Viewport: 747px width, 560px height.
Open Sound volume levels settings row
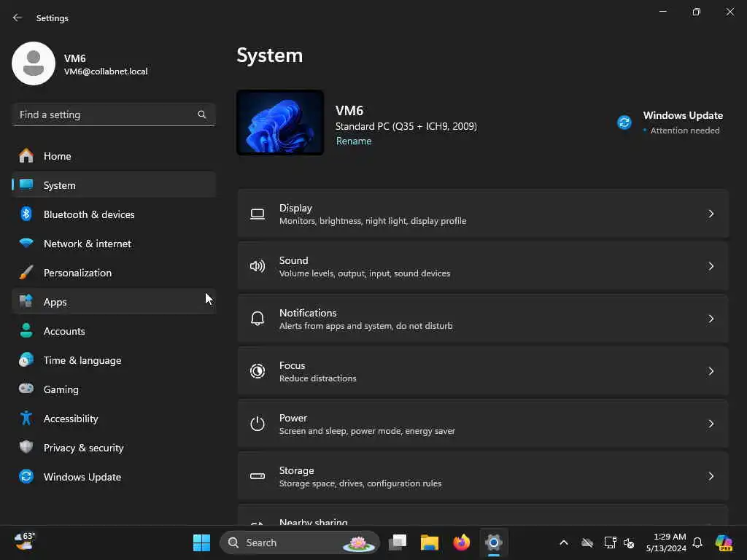coord(483,266)
